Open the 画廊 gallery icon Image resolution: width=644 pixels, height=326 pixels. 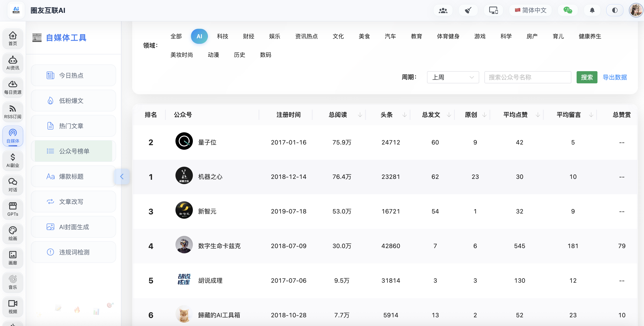pyautogui.click(x=13, y=258)
